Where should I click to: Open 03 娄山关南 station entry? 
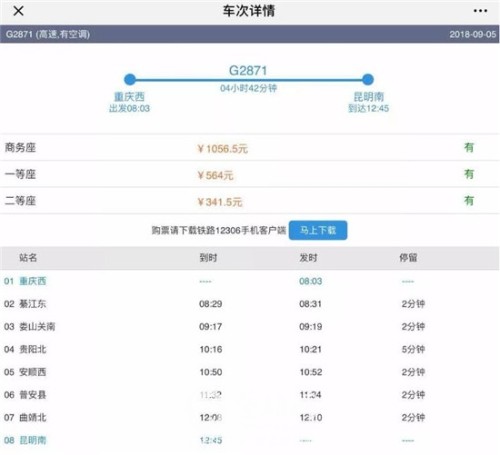tap(250, 326)
